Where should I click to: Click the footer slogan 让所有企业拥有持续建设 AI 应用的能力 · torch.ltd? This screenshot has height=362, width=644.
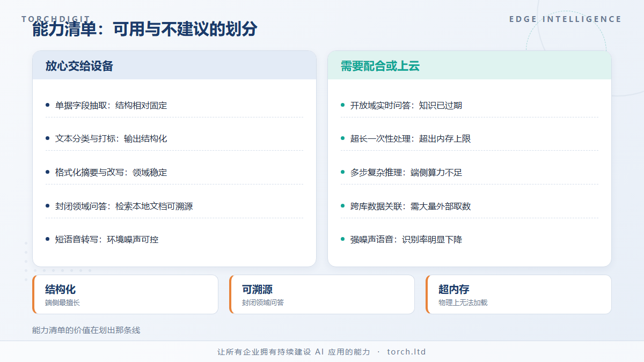coord(322,352)
